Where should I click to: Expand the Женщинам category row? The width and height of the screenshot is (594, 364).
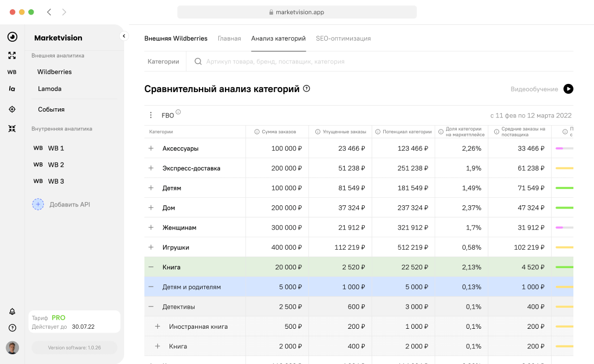coord(151,227)
